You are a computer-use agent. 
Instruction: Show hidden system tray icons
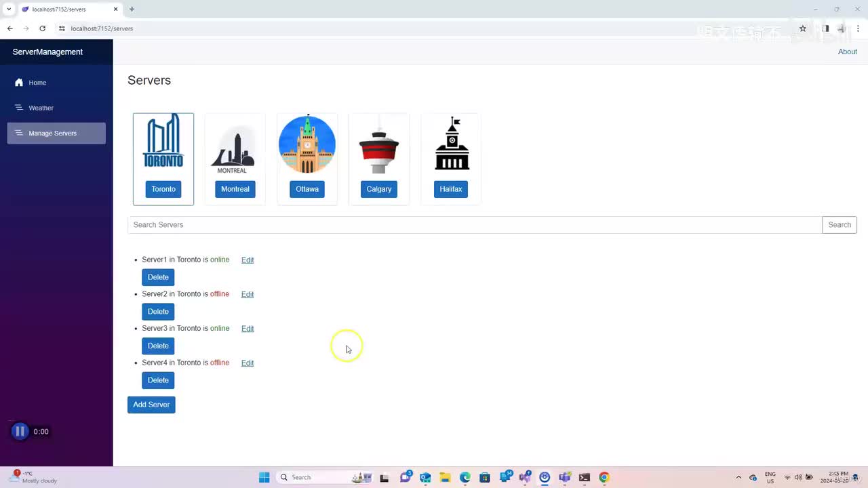738,477
